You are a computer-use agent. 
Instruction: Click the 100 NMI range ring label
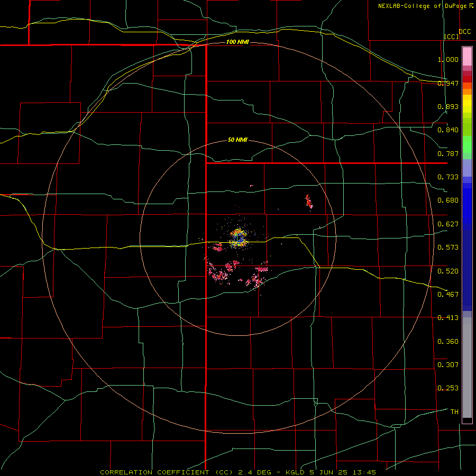(x=237, y=42)
